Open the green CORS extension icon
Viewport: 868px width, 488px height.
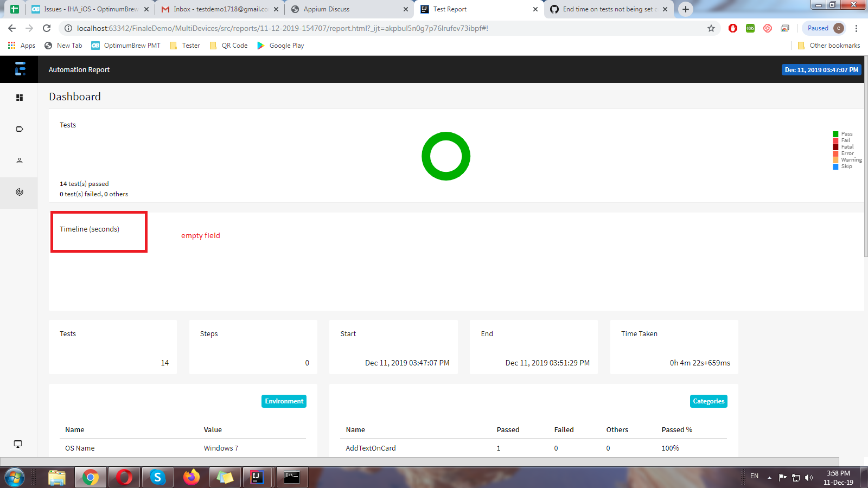pyautogui.click(x=750, y=28)
